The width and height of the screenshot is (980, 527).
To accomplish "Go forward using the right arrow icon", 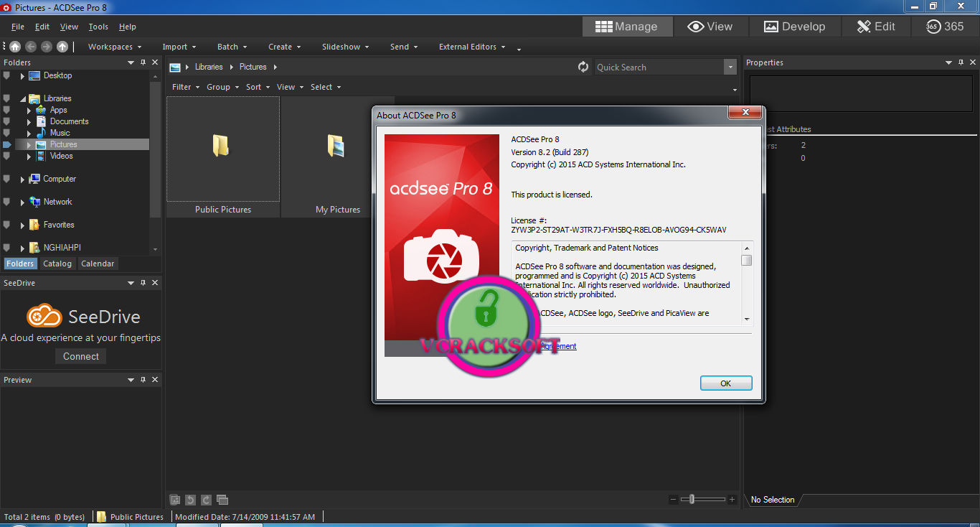I will 47,47.
